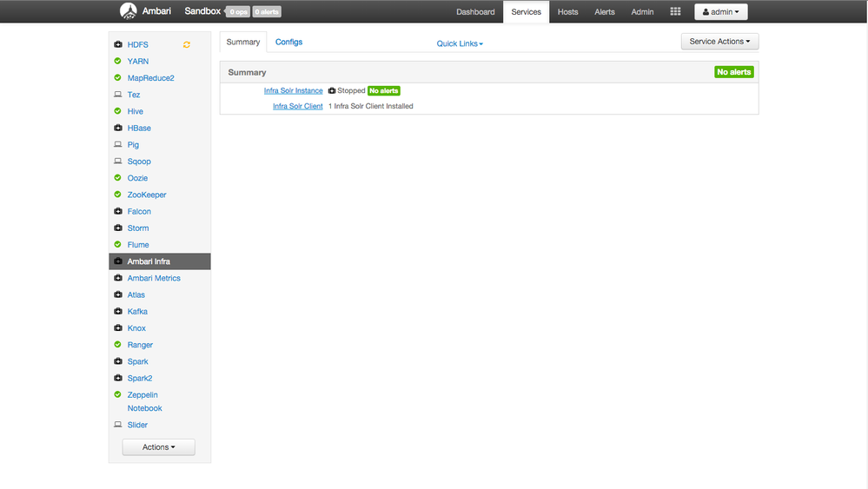Select YARN service in sidebar
Screen dimensions: 868x489
coord(138,62)
